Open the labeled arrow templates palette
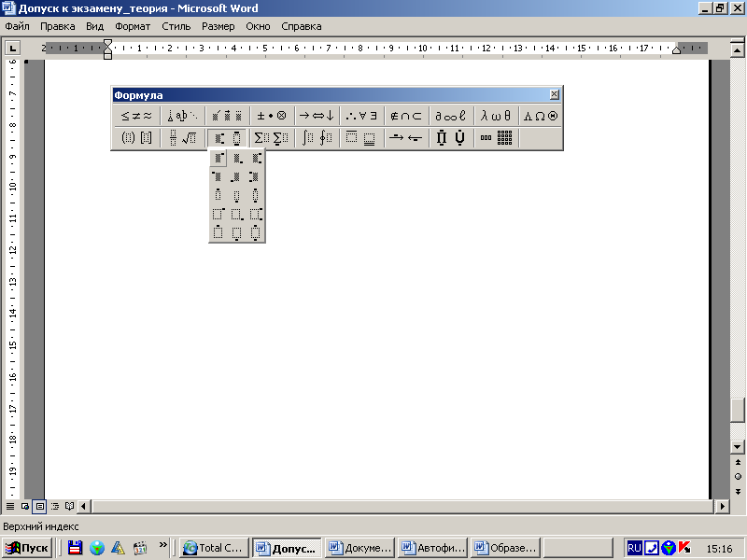 pyautogui.click(x=406, y=138)
